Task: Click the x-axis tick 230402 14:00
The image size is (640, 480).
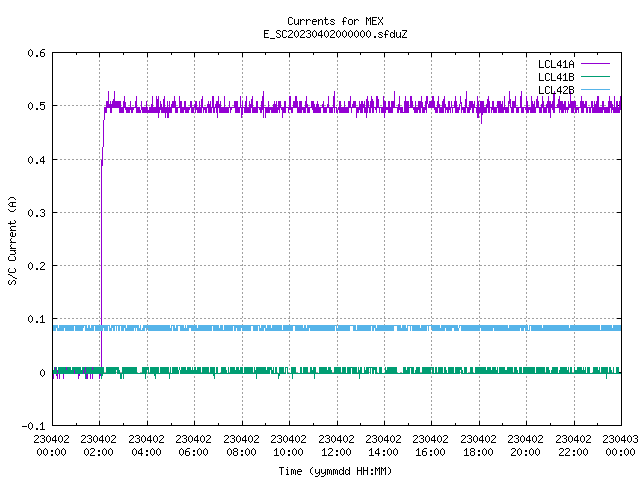Action: pos(383,446)
